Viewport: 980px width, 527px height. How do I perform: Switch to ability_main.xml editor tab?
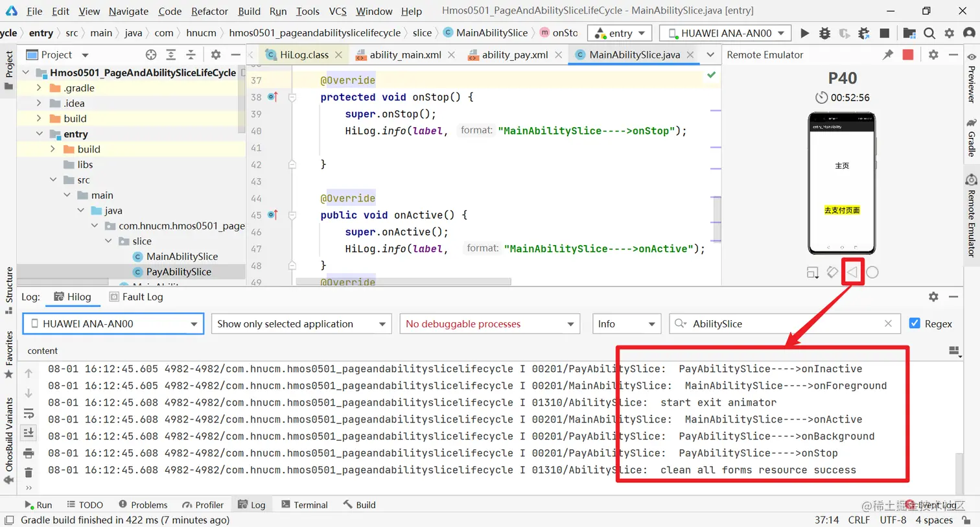[405, 54]
